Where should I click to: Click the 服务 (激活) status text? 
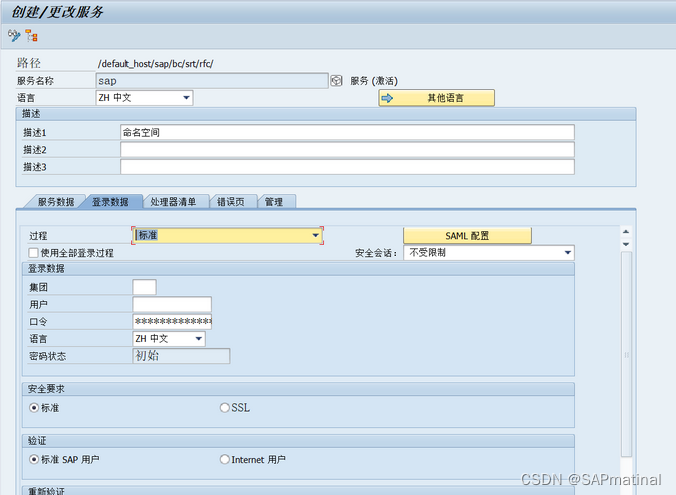(x=374, y=81)
